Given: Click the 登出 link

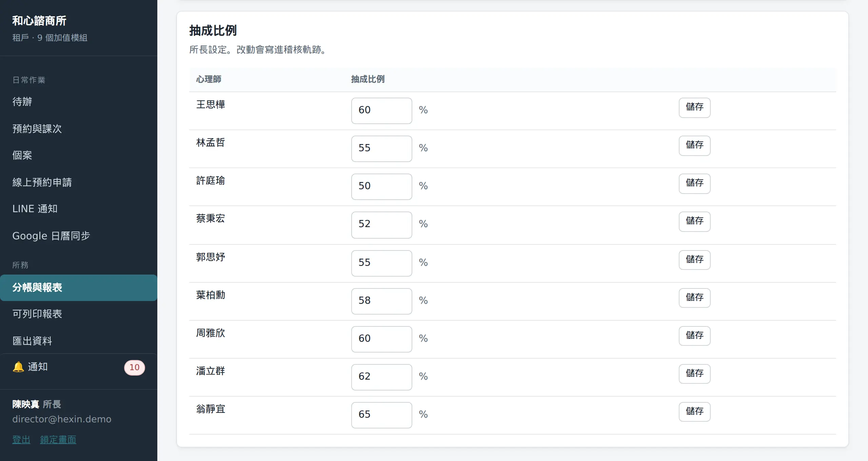Looking at the screenshot, I should point(21,440).
